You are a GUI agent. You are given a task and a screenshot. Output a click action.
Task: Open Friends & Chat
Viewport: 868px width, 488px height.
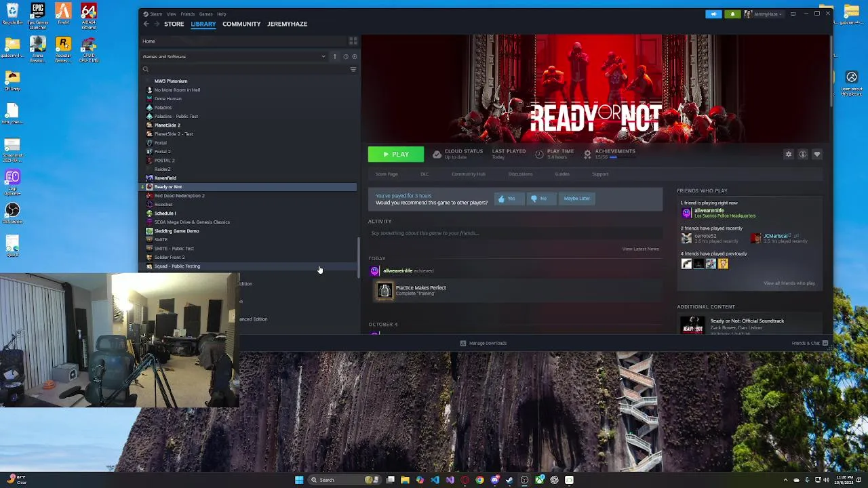(x=810, y=343)
